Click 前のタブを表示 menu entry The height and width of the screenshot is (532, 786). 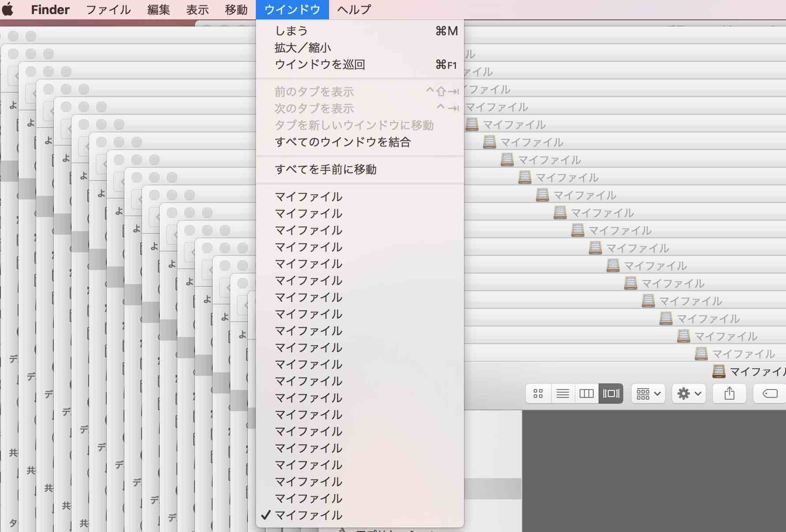[359, 92]
